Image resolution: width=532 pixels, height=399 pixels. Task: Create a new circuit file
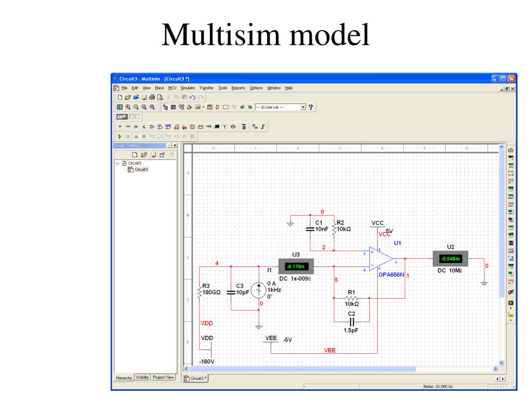pyautogui.click(x=119, y=97)
